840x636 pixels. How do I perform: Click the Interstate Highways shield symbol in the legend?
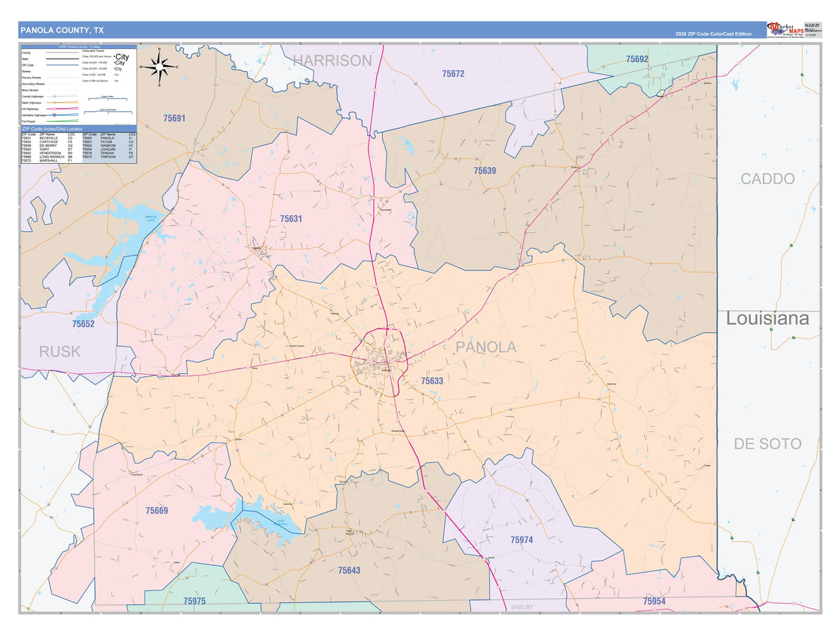tap(55, 115)
